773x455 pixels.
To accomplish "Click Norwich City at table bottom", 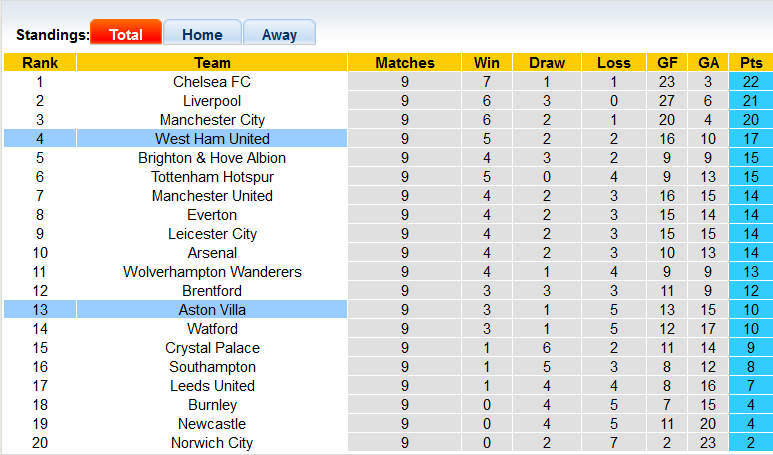I will pos(212,443).
